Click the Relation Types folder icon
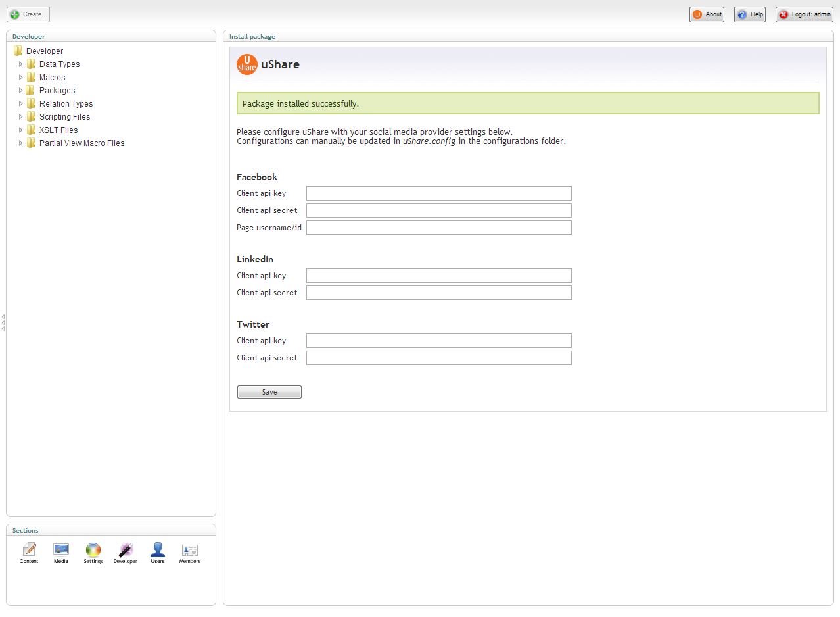This screenshot has height=617, width=840. tap(32, 104)
